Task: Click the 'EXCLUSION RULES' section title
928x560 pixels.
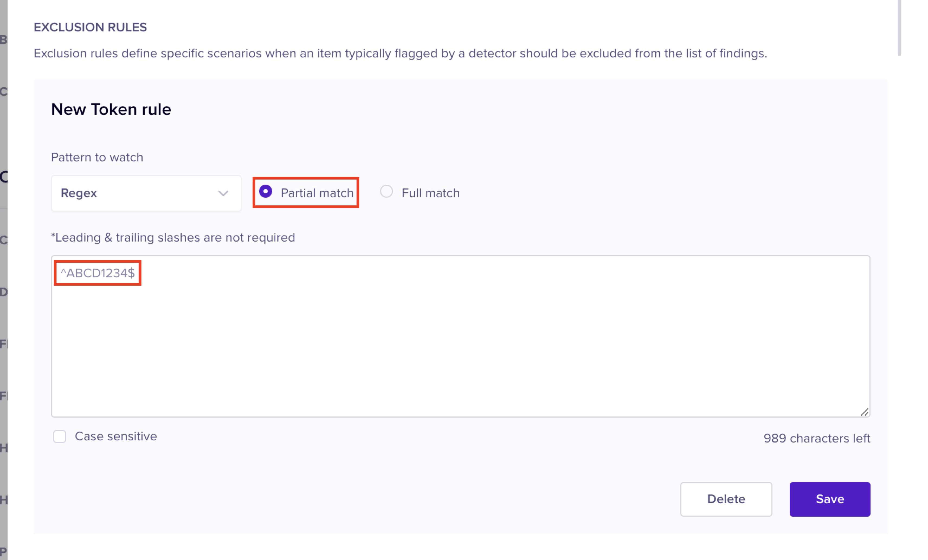Action: 90,27
